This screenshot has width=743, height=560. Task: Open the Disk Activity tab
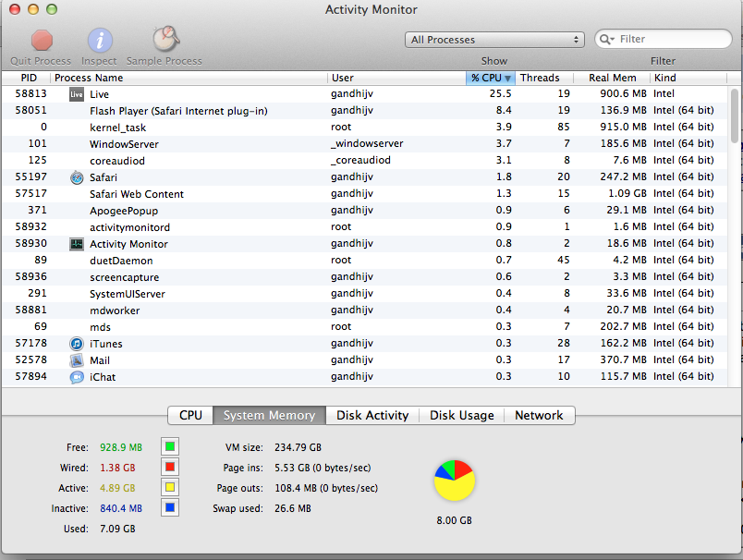(372, 416)
